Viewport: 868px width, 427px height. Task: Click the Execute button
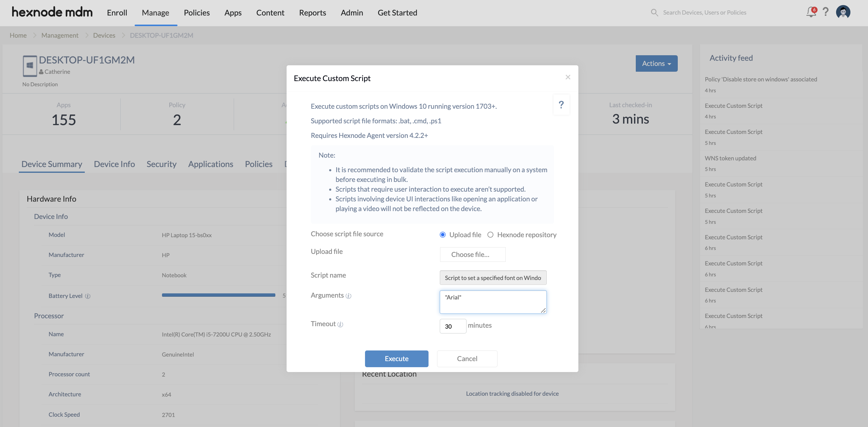(x=396, y=359)
